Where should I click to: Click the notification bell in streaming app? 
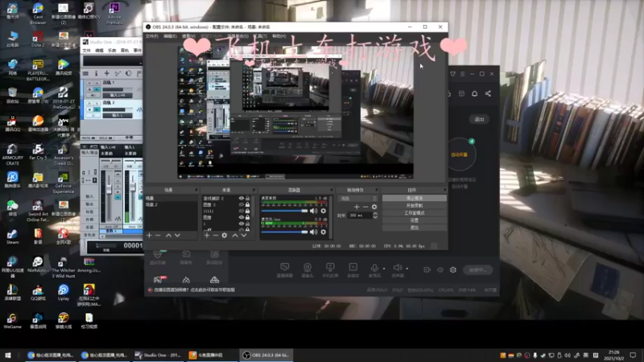pos(474,93)
